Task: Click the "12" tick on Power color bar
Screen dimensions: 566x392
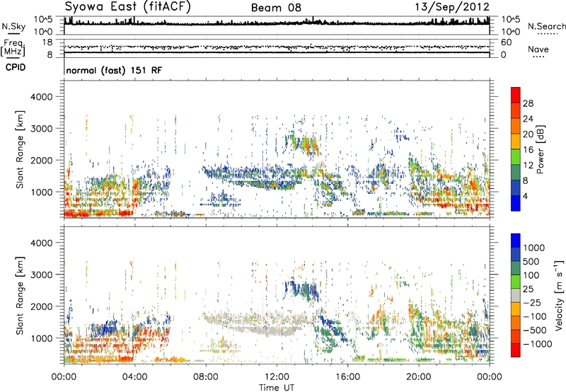Action: click(x=528, y=166)
